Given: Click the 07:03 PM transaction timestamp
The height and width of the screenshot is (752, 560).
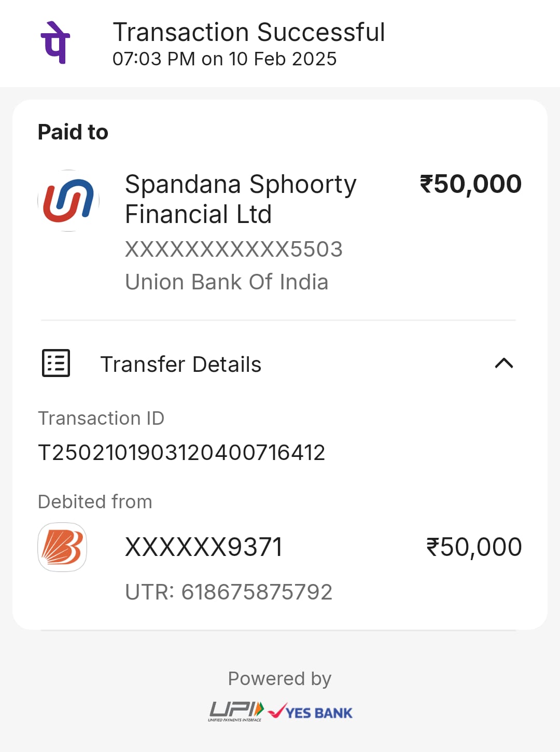Looking at the screenshot, I should pos(225,59).
